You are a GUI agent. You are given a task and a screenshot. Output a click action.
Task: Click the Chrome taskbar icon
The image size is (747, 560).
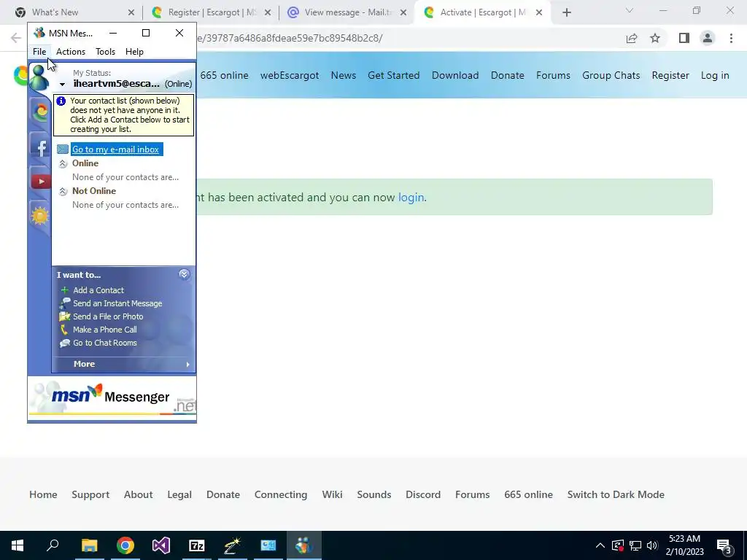125,545
